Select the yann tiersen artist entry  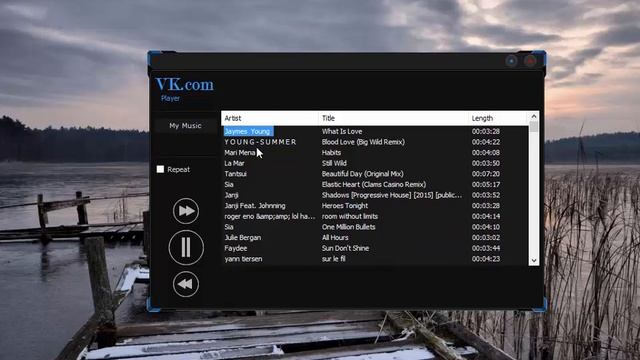point(243,259)
